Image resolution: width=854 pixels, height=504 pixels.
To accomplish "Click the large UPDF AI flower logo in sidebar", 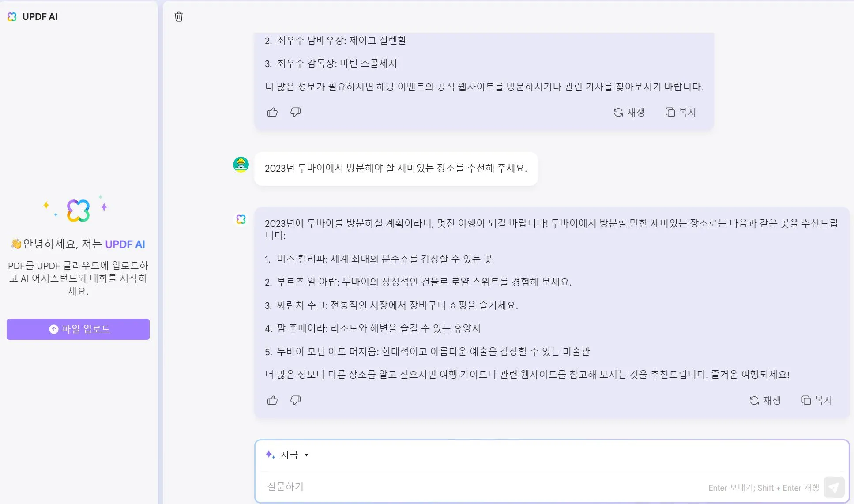I will tap(78, 211).
